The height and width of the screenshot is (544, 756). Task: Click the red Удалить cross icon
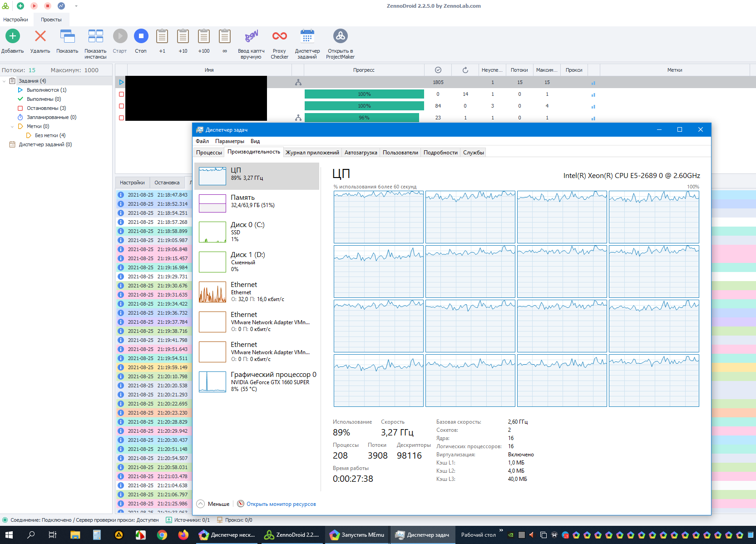tap(40, 36)
